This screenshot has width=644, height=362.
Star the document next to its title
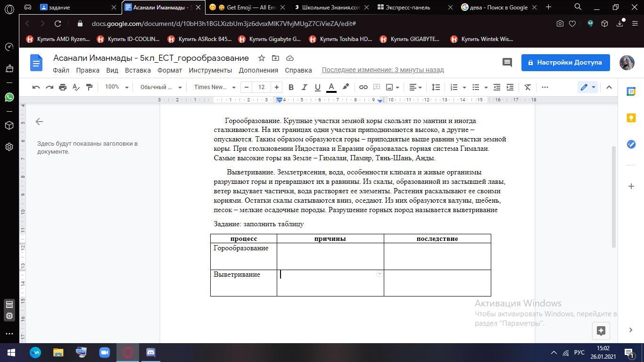pos(261,58)
